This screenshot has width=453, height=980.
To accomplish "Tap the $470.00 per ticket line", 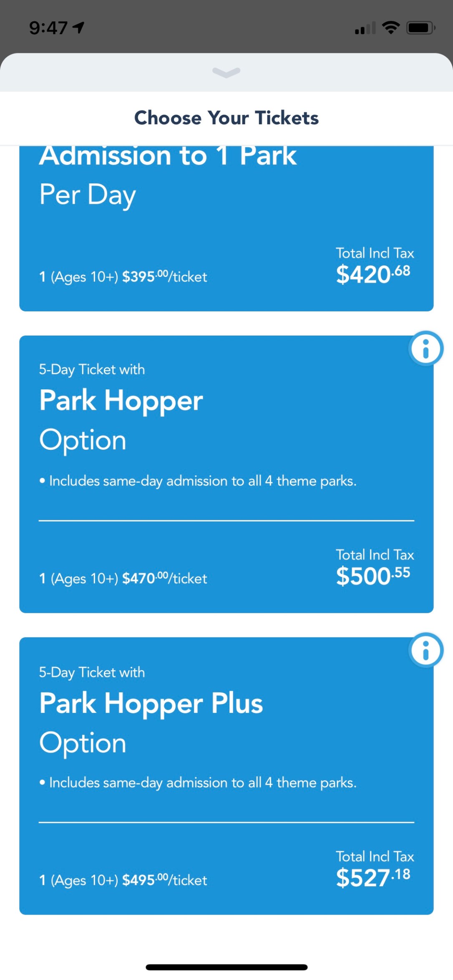I will coord(123,579).
